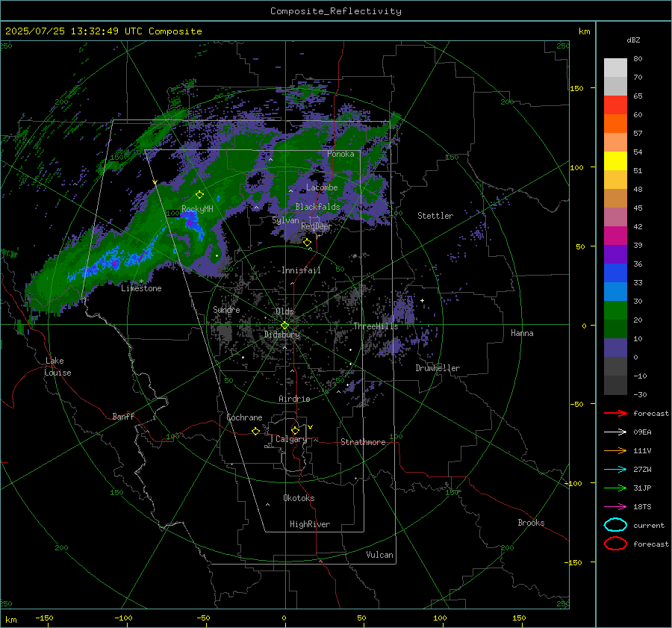Click the RedDeer city label
Screen dimensions: 672x628
coord(317,226)
